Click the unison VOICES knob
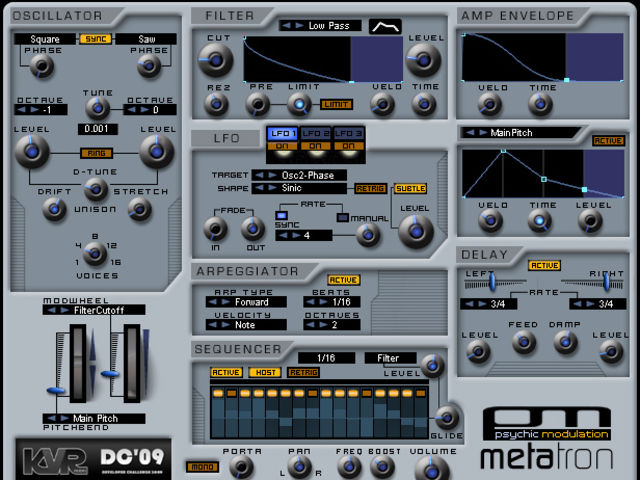Image resolution: width=640 pixels, height=480 pixels. point(95,254)
